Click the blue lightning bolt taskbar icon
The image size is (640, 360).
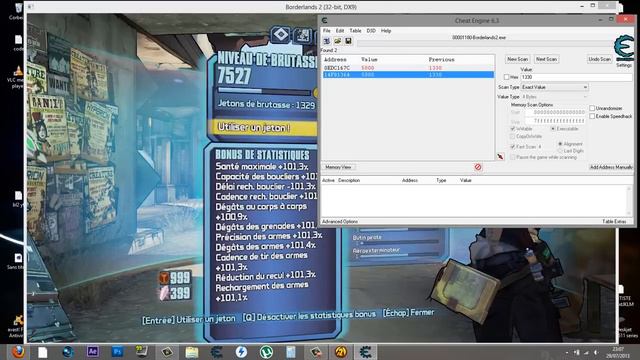click(241, 352)
